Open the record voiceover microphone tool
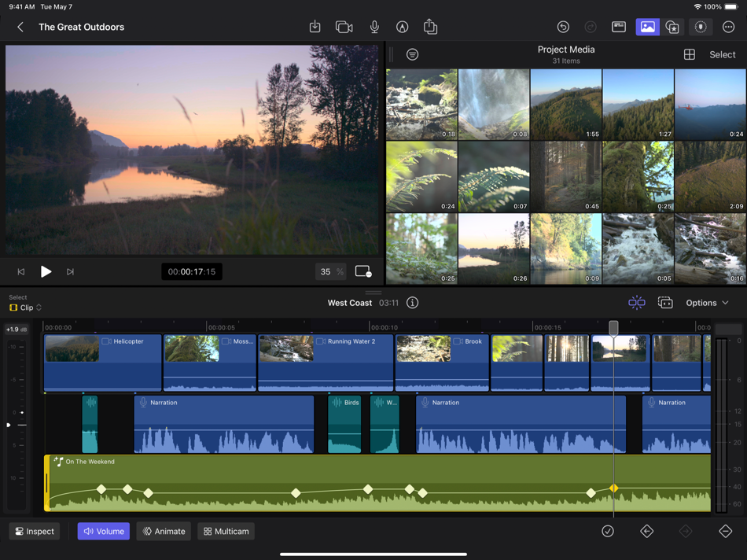Image resolution: width=747 pixels, height=560 pixels. [374, 26]
